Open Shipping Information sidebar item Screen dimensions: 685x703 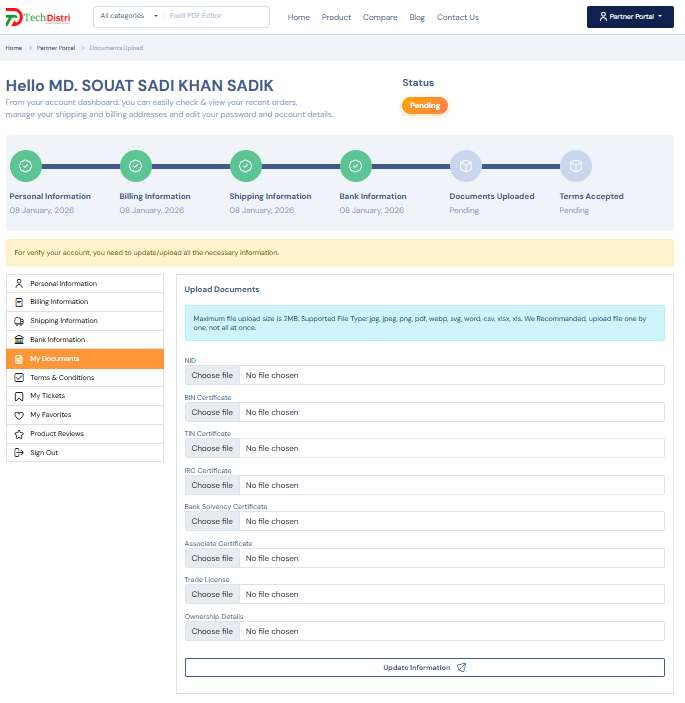pyautogui.click(x=85, y=321)
